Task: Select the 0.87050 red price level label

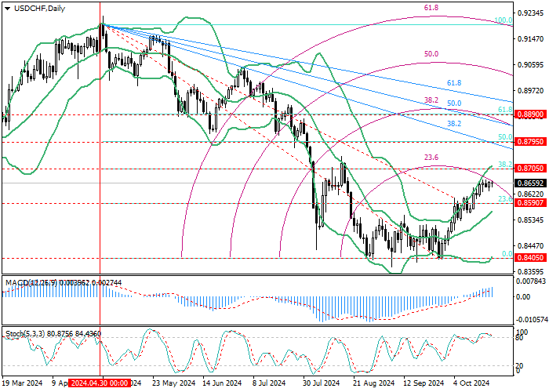Action: [x=530, y=169]
